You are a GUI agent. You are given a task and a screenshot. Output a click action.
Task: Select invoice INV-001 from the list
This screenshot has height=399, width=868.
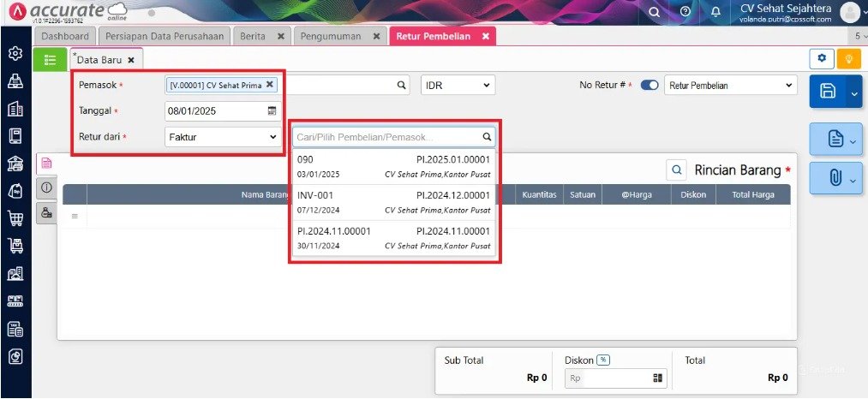pos(393,203)
